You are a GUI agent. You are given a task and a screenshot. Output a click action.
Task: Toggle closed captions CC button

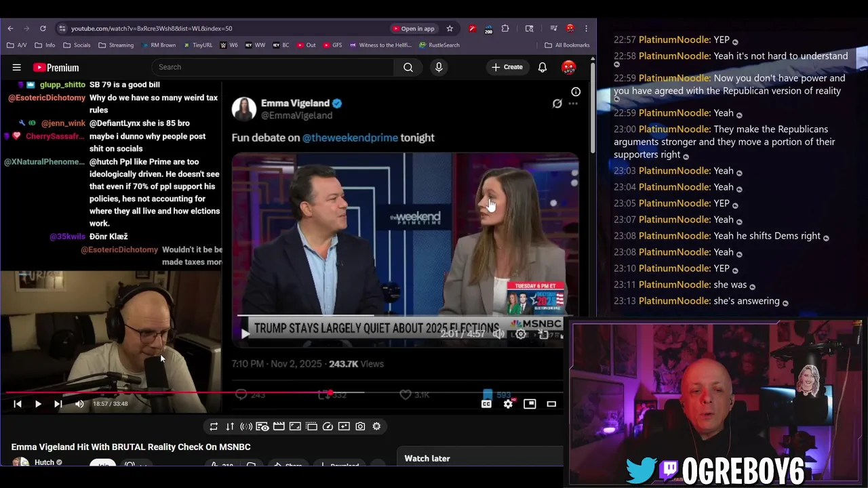click(486, 404)
